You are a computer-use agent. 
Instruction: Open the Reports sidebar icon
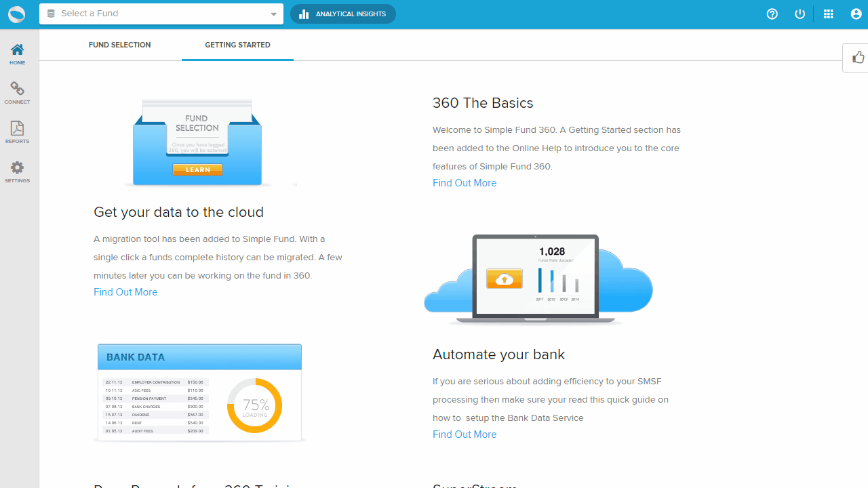(17, 132)
